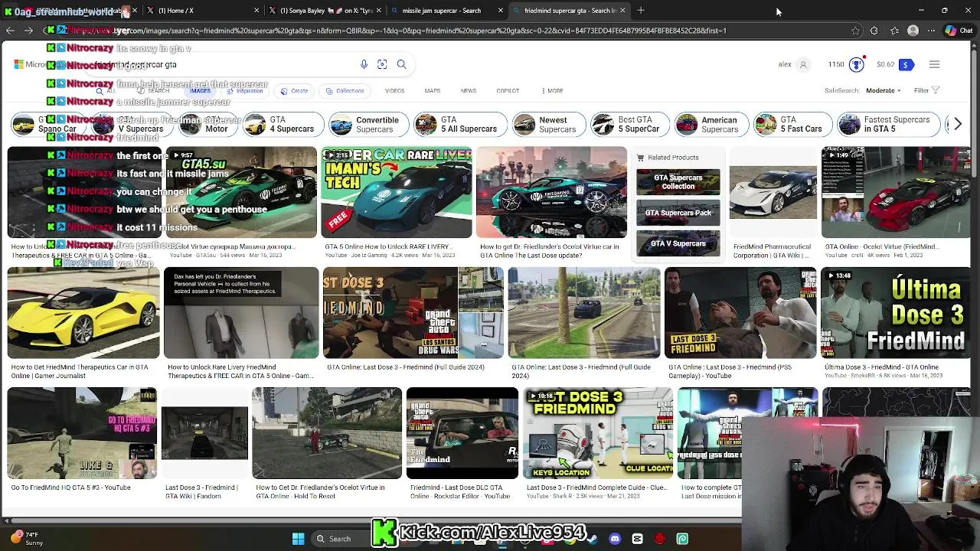Switch to the X 'Home / X' browser tab
This screenshot has width=980, height=551.
point(204,11)
